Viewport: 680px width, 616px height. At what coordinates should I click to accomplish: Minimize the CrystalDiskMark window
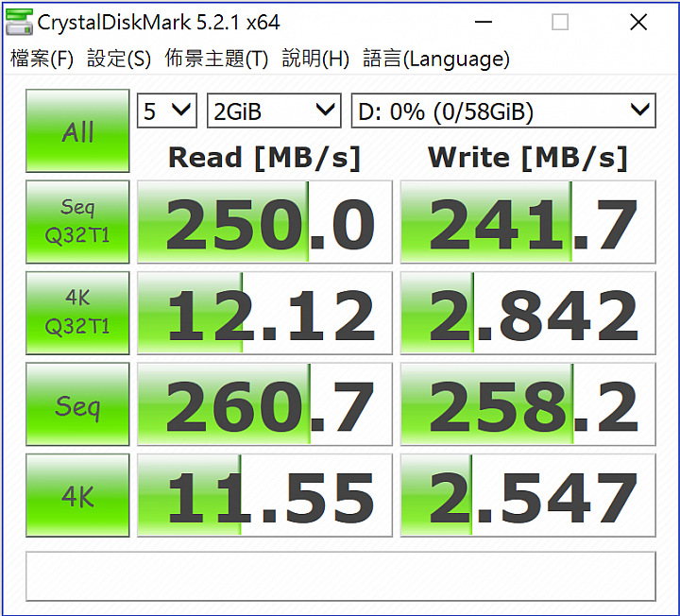(484, 22)
